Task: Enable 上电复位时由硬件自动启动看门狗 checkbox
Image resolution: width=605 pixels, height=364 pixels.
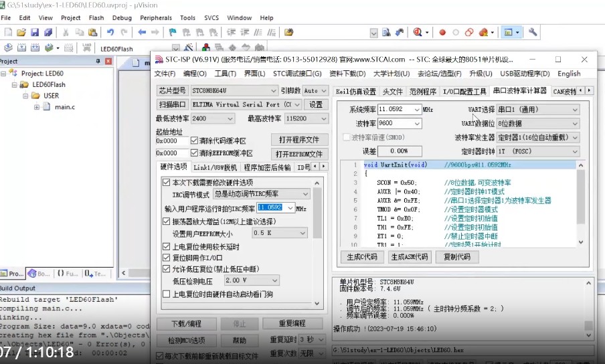Action: coord(166,294)
